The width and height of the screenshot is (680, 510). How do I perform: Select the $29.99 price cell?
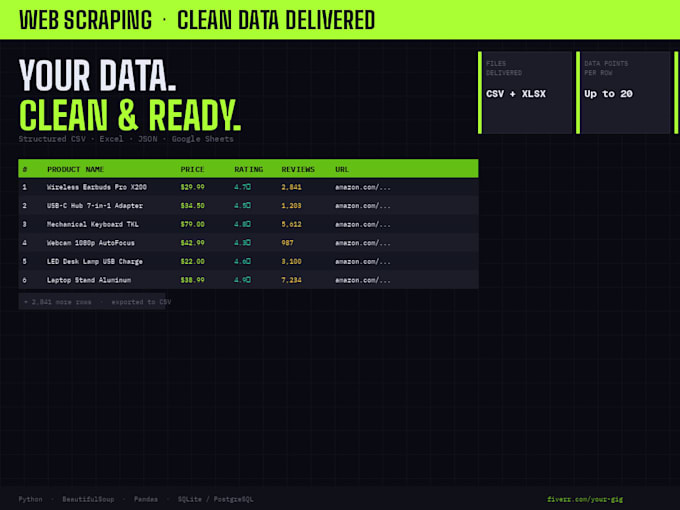click(192, 187)
